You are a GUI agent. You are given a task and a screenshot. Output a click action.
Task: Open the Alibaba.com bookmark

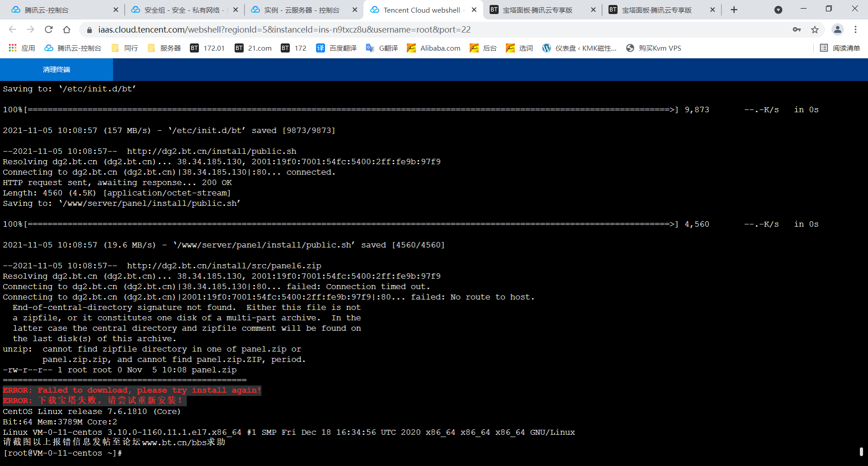(434, 48)
